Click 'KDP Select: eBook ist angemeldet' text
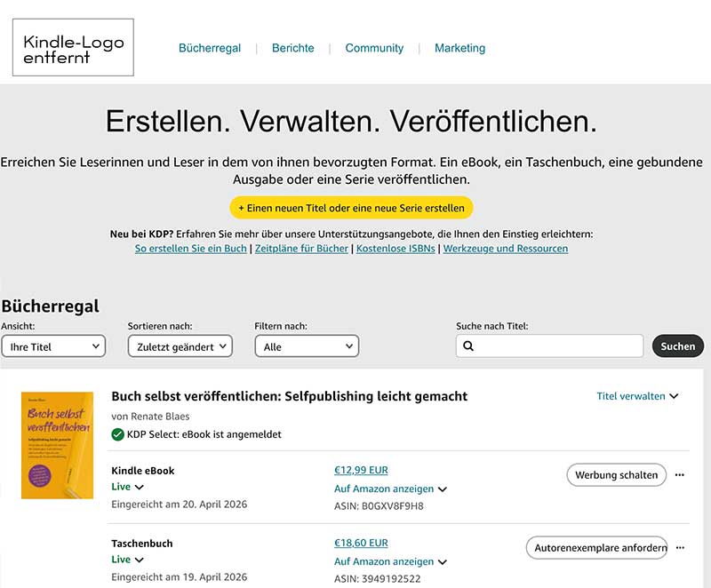The image size is (711, 588). (204, 434)
